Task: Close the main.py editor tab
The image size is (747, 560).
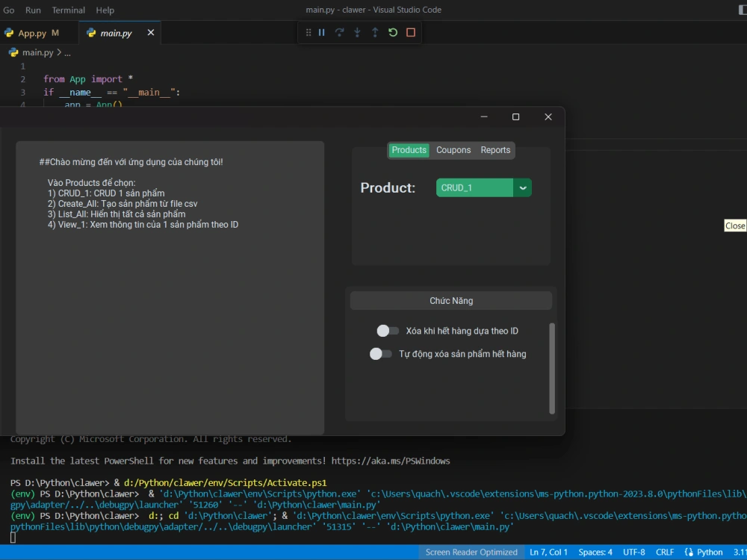Action: coord(151,32)
